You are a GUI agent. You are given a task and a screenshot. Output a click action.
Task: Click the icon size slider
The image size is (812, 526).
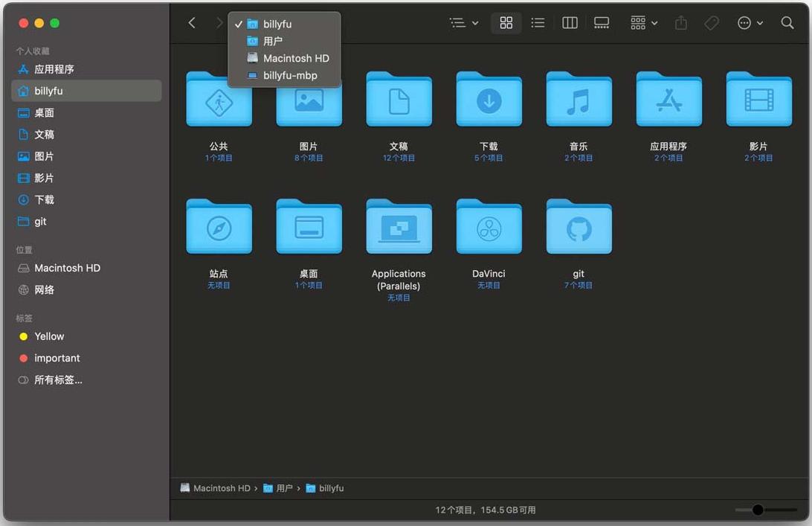[766, 510]
